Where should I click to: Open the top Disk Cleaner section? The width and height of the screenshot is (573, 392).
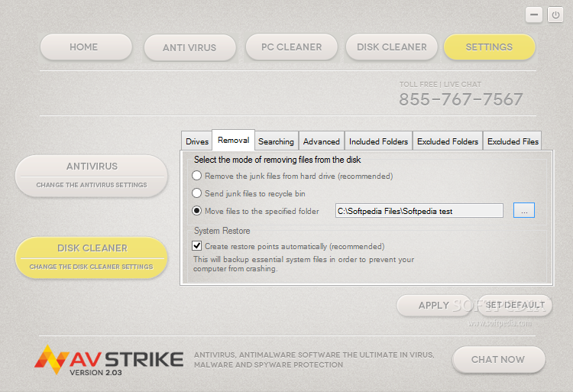pyautogui.click(x=392, y=47)
